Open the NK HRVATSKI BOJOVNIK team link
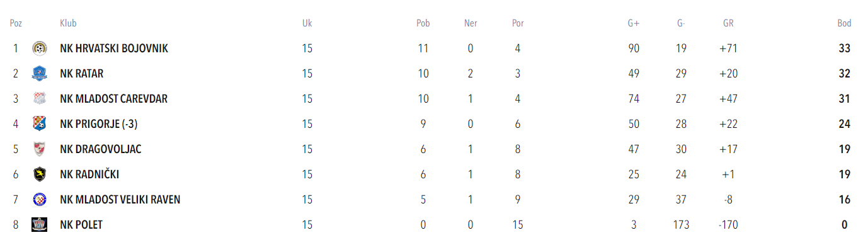 (x=114, y=49)
